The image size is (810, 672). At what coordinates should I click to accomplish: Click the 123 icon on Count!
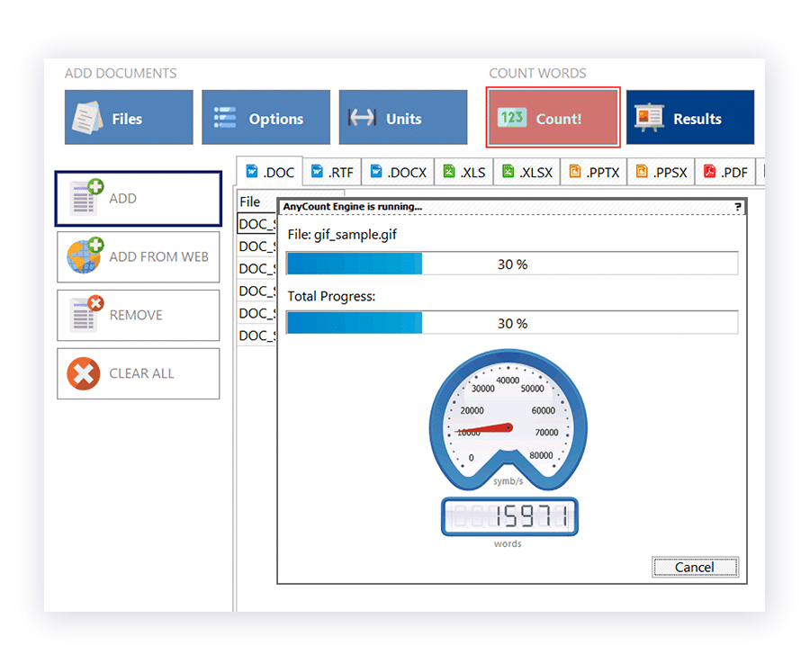tap(511, 118)
